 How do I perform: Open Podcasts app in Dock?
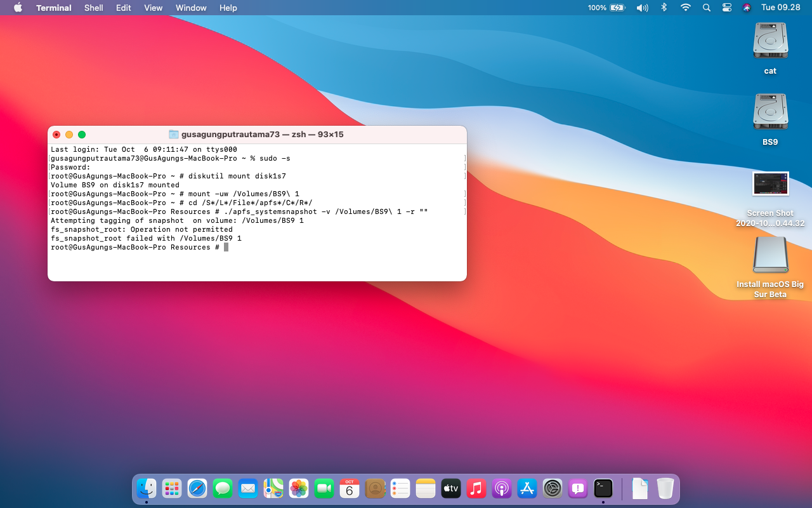tap(502, 488)
